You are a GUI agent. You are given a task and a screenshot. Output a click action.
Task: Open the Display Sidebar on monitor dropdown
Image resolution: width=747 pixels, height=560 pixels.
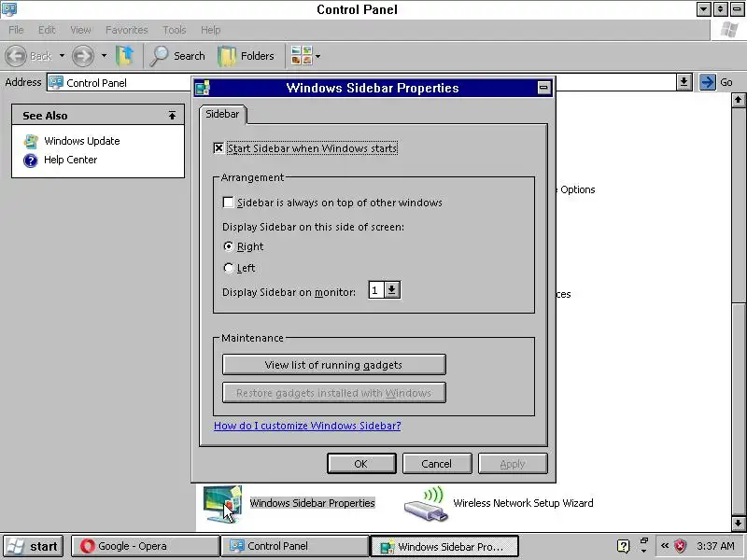(391, 290)
